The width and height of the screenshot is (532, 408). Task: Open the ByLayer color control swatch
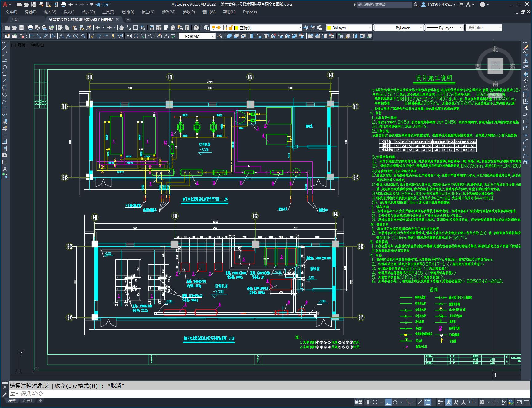click(x=349, y=28)
